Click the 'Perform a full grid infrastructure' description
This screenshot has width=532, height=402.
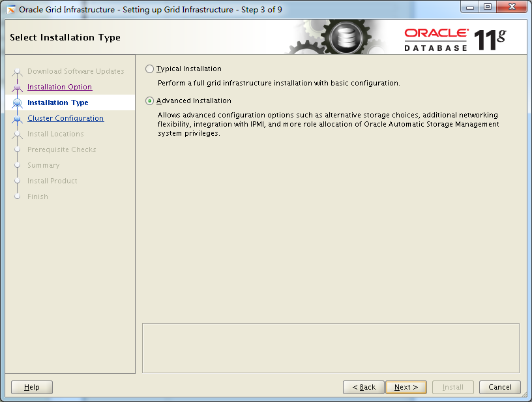[279, 83]
